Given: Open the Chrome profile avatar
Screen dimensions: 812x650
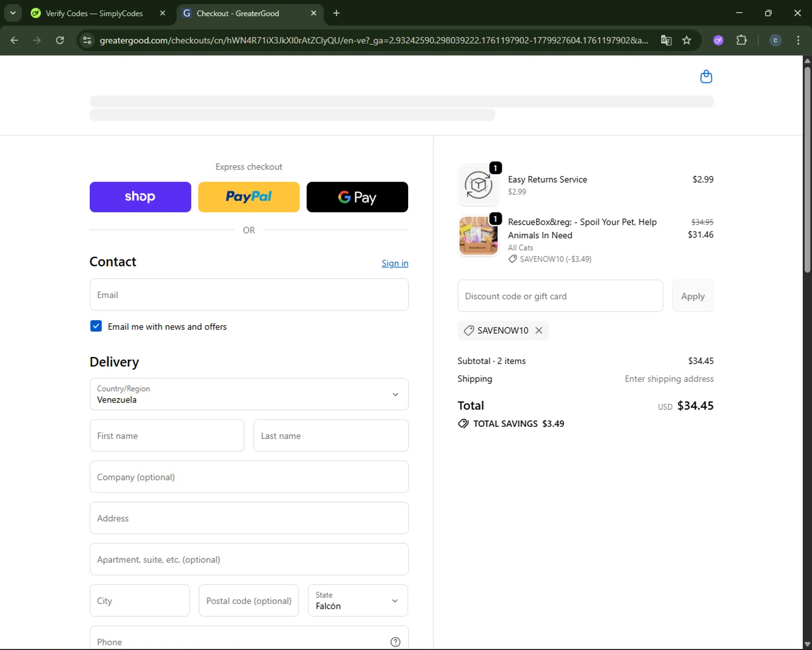Looking at the screenshot, I should point(775,40).
